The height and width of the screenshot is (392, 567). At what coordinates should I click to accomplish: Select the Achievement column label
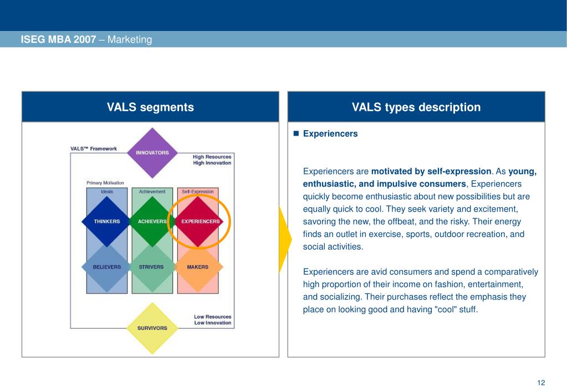click(152, 192)
